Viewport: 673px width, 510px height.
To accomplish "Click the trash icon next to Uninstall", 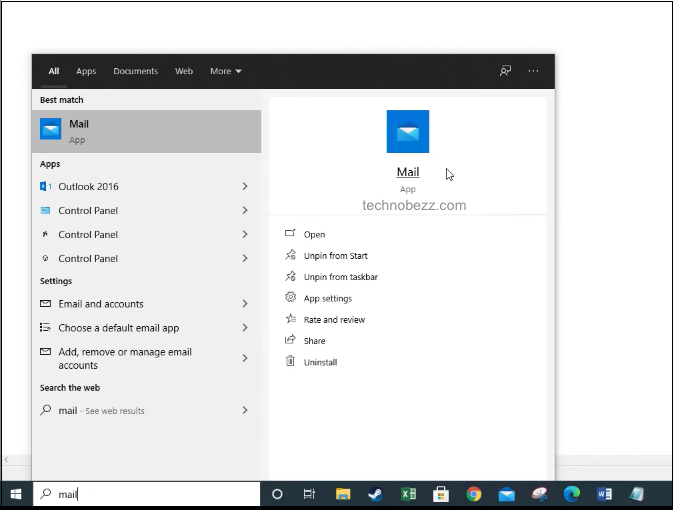I will (291, 361).
